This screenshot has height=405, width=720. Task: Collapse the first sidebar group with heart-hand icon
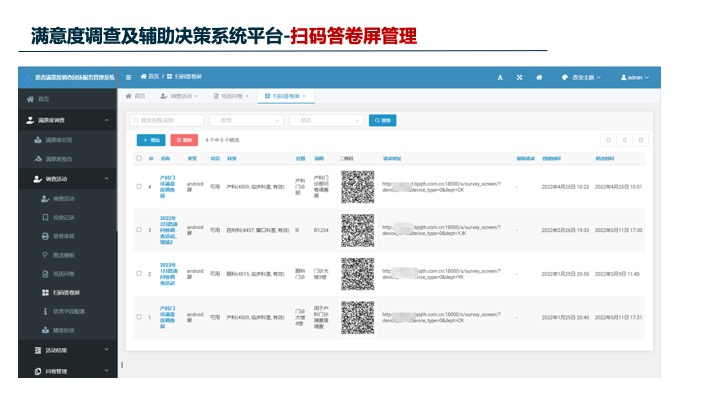click(68, 120)
